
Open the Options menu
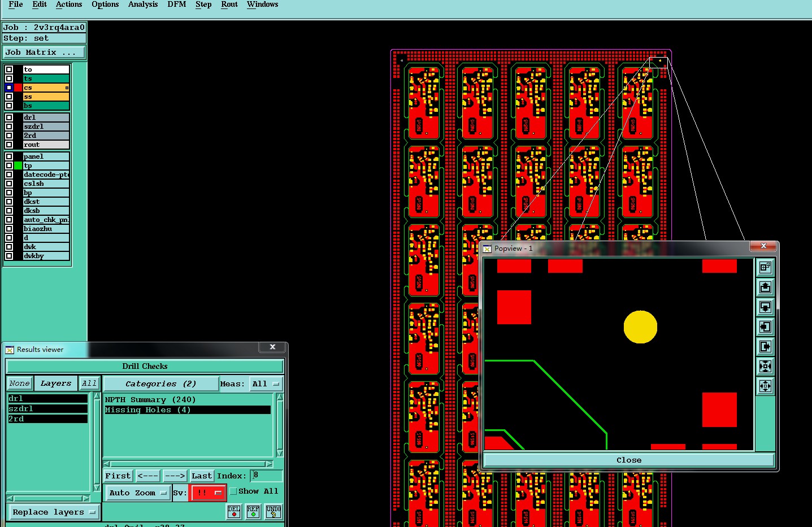pyautogui.click(x=105, y=5)
